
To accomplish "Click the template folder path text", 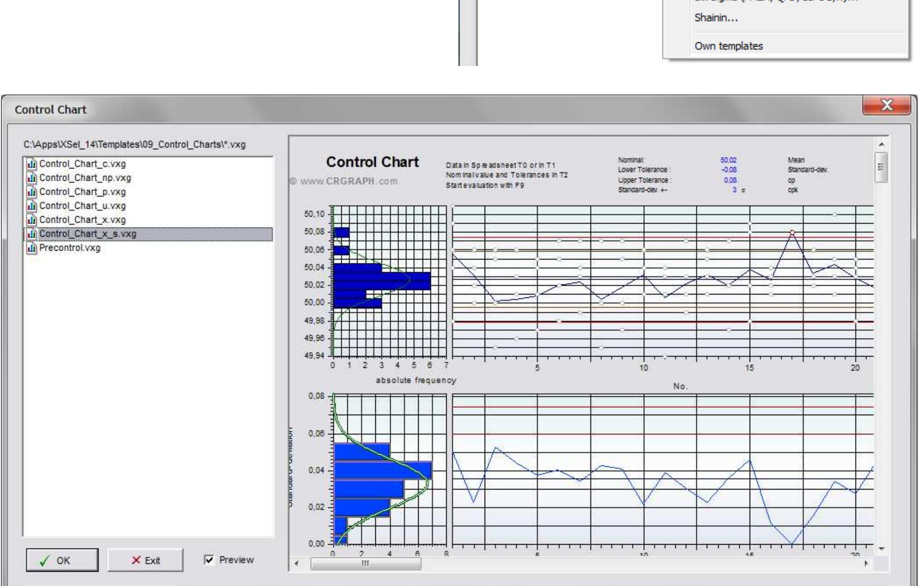I will pos(134,145).
